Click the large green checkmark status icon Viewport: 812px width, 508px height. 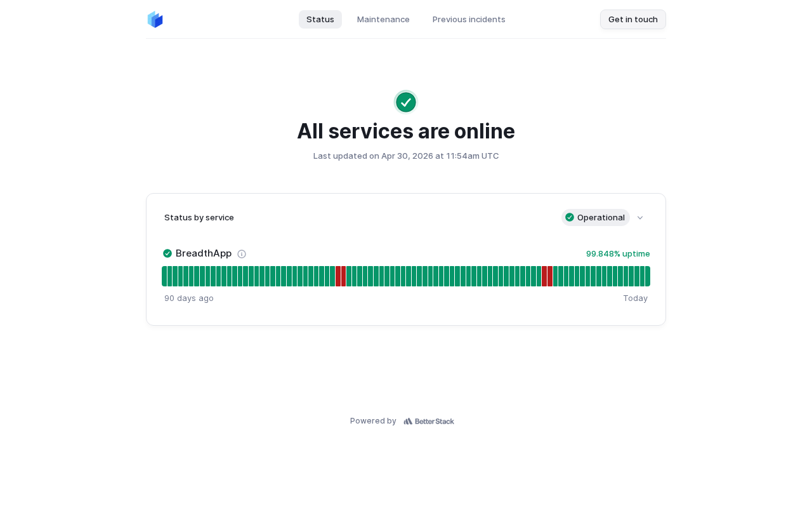click(x=406, y=102)
